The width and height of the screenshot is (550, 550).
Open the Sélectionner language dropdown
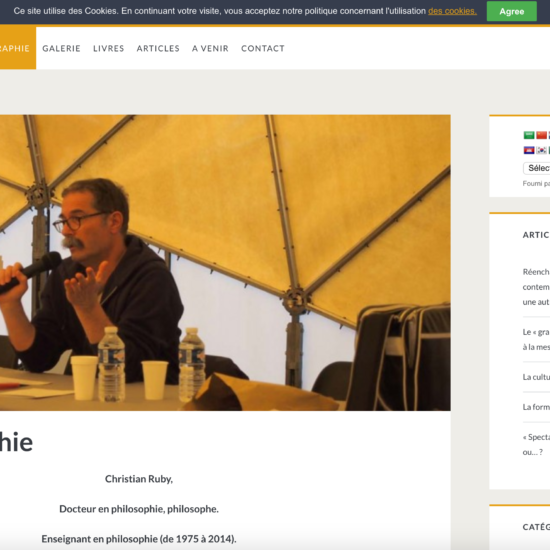tap(537, 168)
